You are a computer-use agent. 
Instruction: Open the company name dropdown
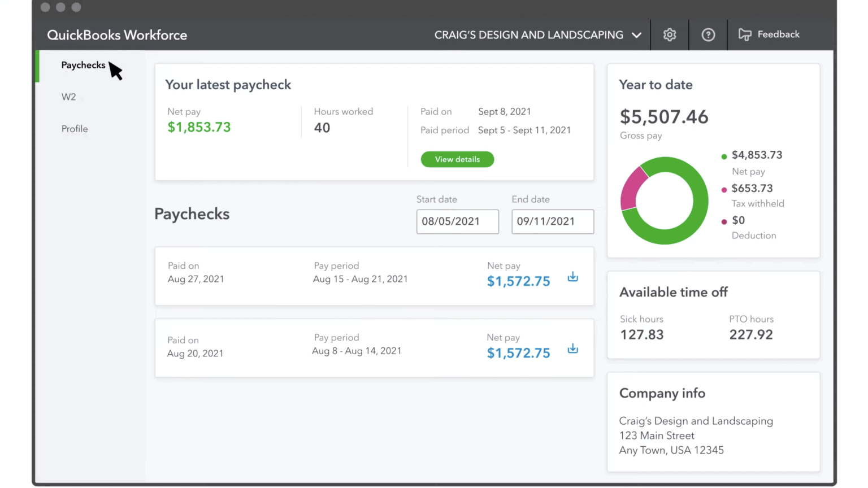[637, 34]
